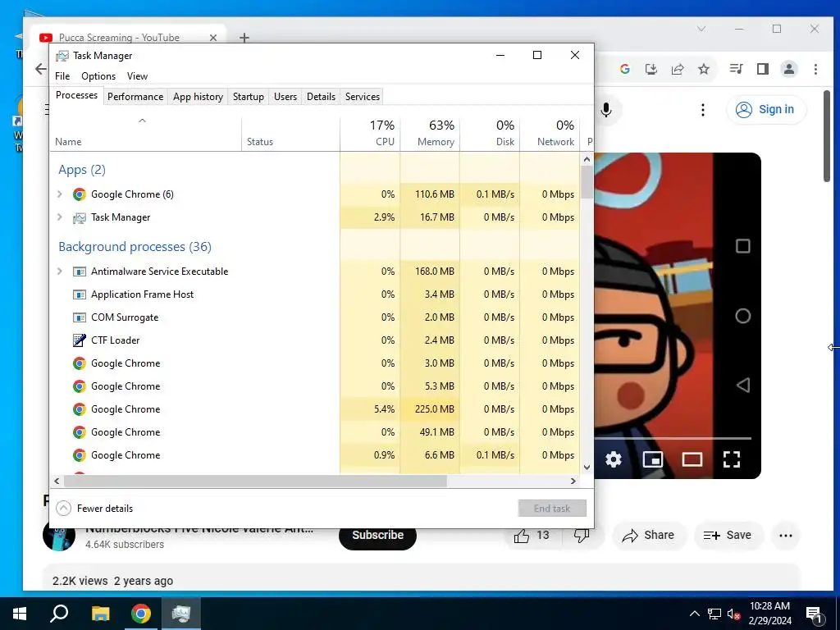Open notification center in taskbar

point(815,615)
